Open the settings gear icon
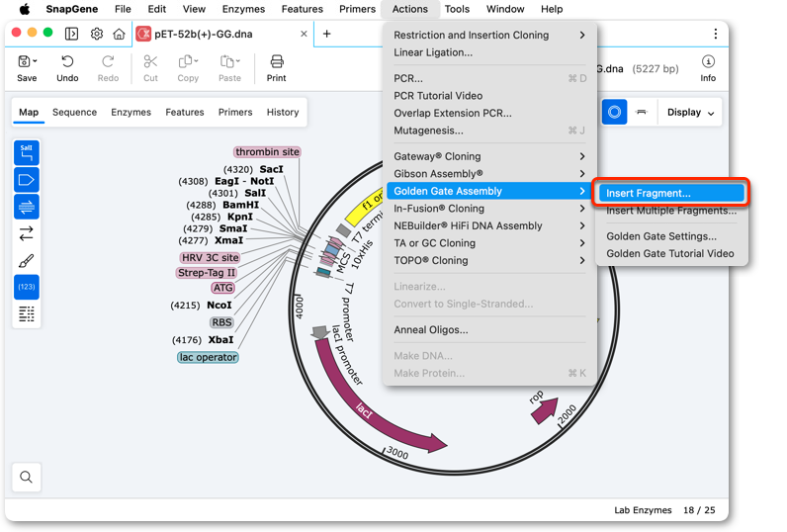Screen dimensions: 787x532 (x=97, y=34)
